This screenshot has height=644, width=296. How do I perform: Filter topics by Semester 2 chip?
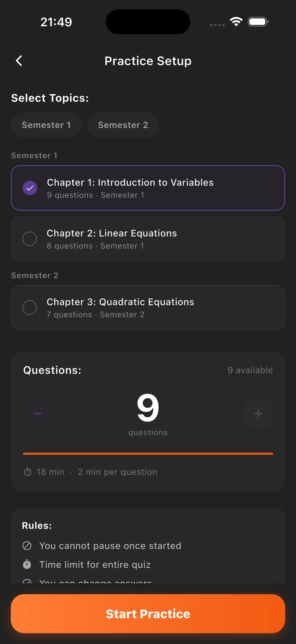(x=123, y=125)
